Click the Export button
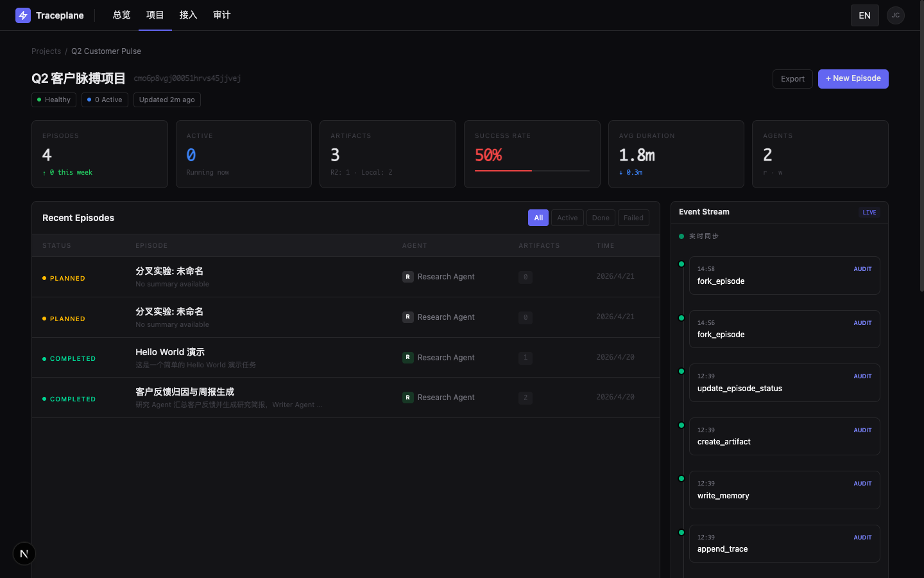This screenshot has height=578, width=924. [x=792, y=78]
